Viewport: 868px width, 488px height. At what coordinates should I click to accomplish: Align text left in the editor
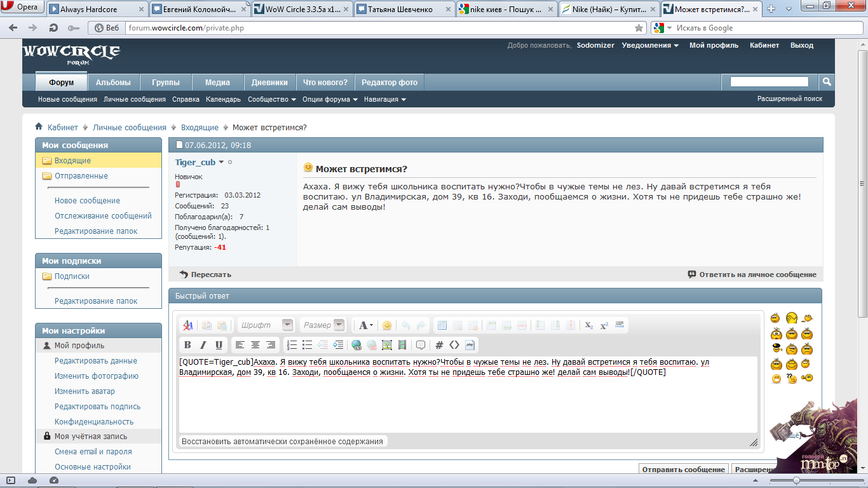tap(240, 345)
